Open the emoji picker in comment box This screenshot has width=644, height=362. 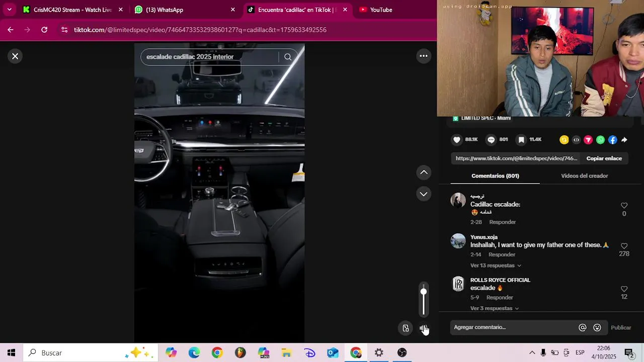pos(597,327)
